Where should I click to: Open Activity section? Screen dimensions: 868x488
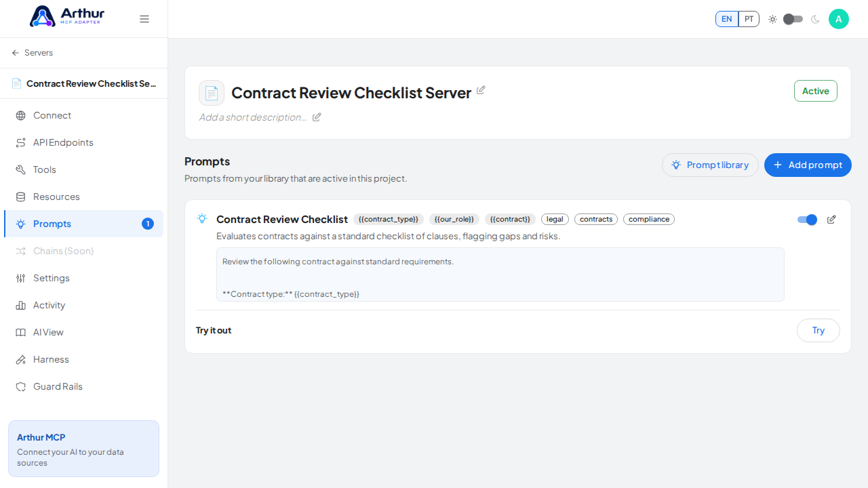[x=83, y=305]
